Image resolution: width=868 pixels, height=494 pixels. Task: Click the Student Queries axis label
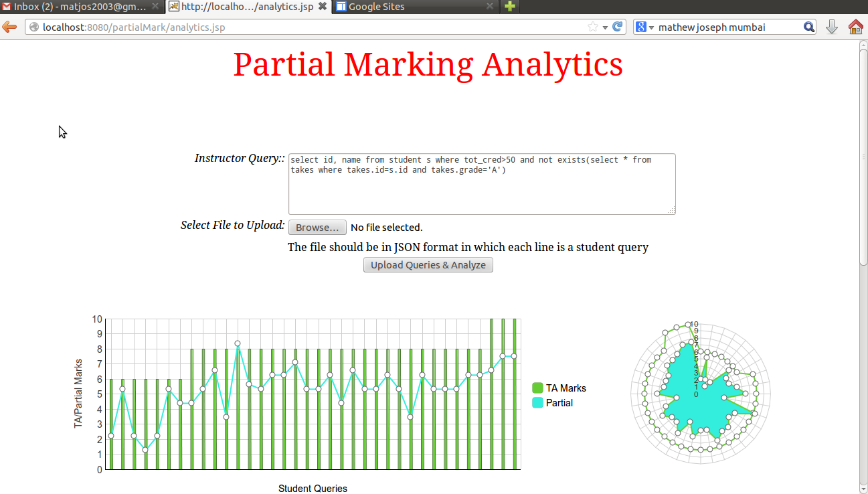click(x=313, y=489)
